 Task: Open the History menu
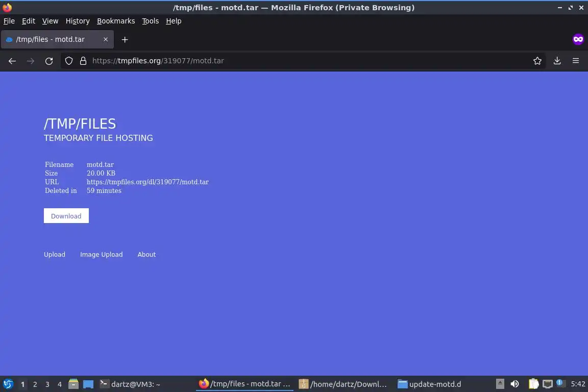78,21
